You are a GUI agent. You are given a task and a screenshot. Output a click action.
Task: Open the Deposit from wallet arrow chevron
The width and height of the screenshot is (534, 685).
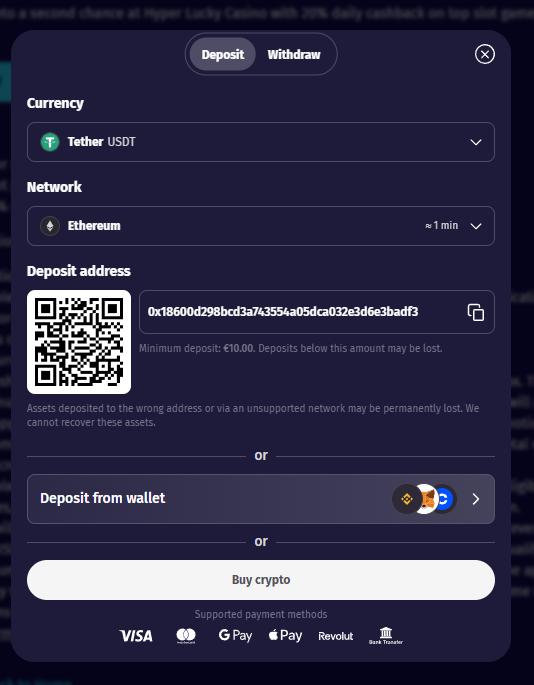click(x=476, y=499)
